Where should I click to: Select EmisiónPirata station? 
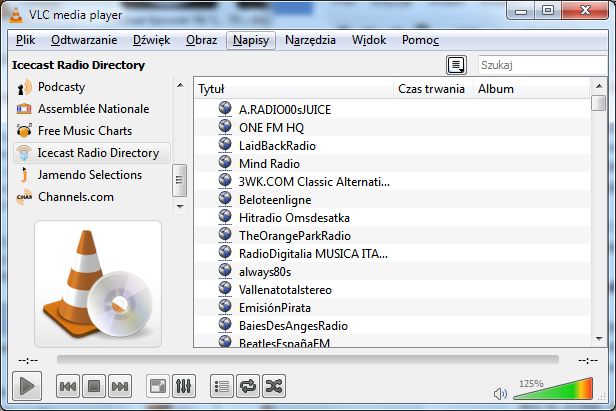(392, 308)
